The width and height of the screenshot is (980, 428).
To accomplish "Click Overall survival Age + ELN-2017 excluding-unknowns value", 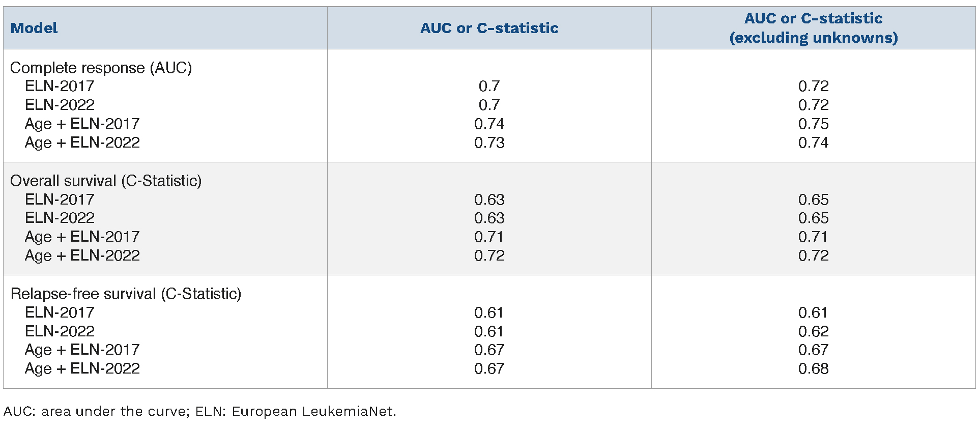I will pyautogui.click(x=813, y=237).
